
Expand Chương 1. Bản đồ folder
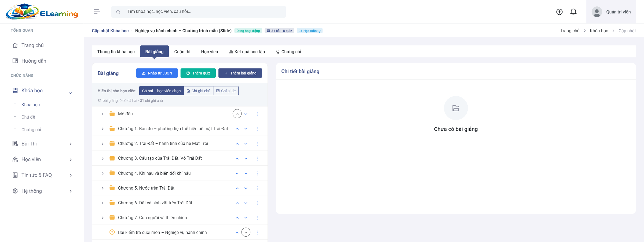[x=103, y=129]
